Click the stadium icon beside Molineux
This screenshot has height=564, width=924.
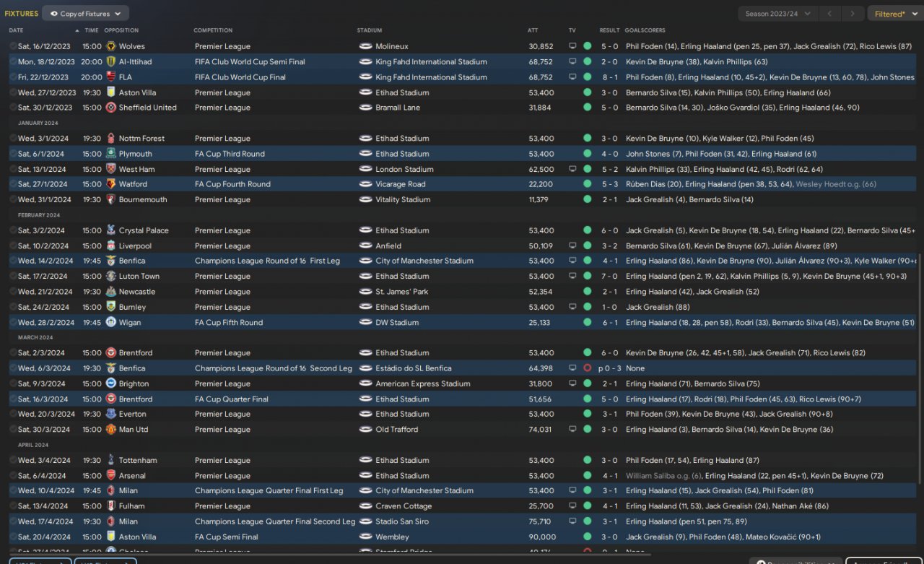[365, 46]
